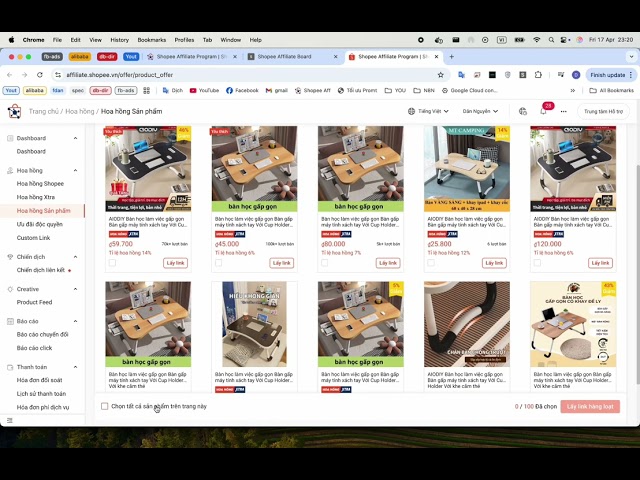
Task: Reload the page with the refresh icon
Action: pyautogui.click(x=40, y=75)
